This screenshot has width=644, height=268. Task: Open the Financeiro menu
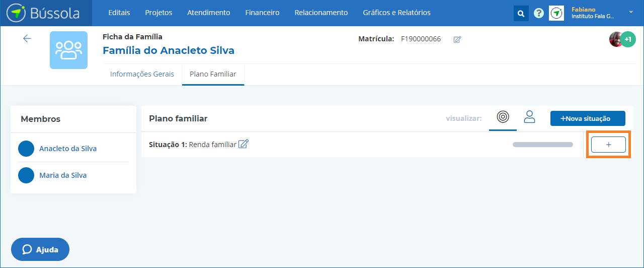click(x=262, y=13)
